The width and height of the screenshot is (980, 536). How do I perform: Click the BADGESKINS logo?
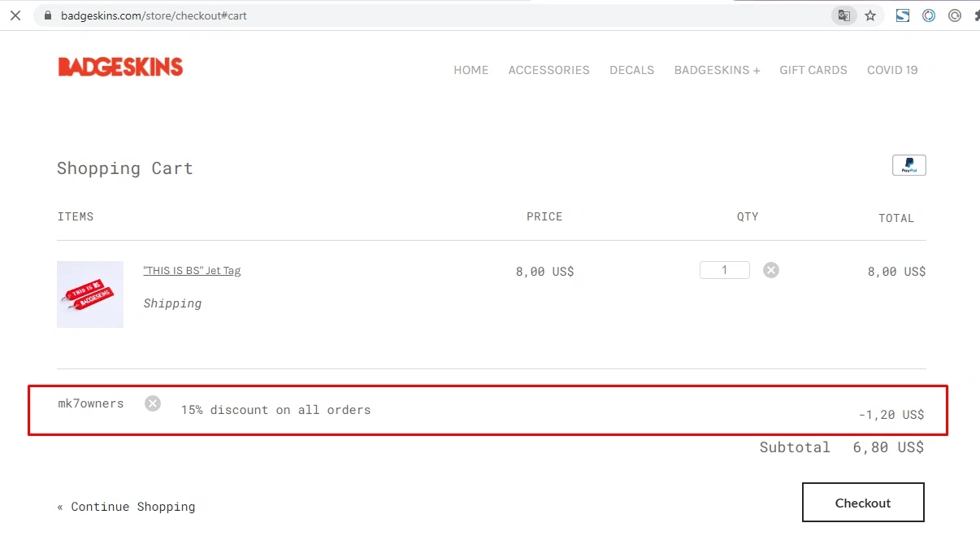click(x=120, y=67)
